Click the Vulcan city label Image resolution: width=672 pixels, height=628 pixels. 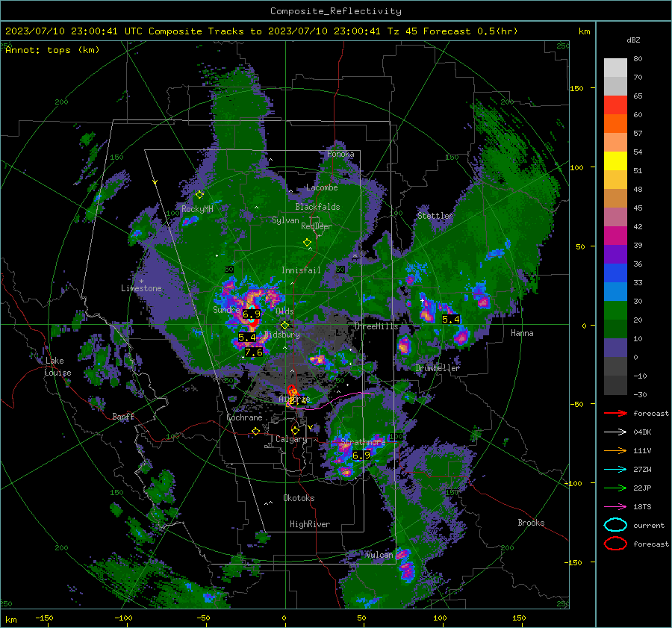pyautogui.click(x=379, y=555)
